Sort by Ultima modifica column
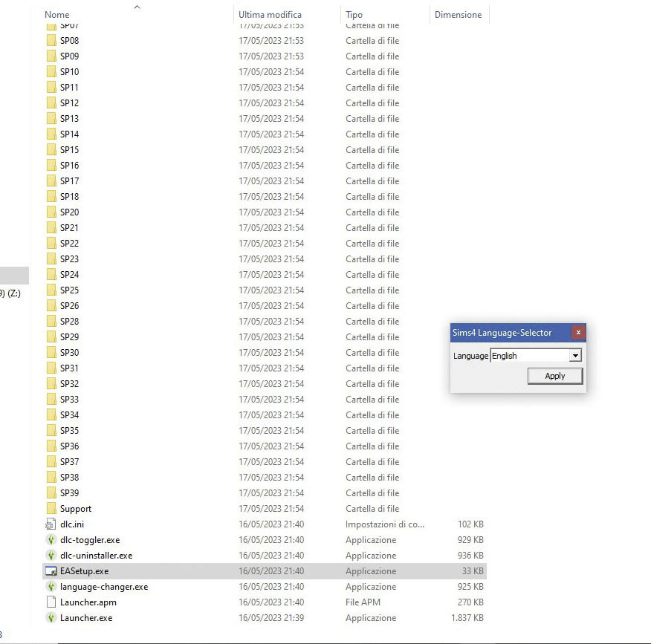This screenshot has height=644, width=651. 270,15
